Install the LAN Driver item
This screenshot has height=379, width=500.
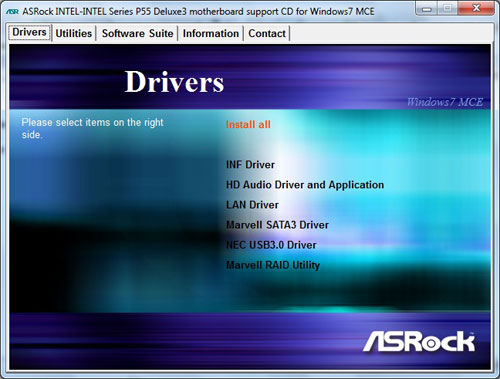pyautogui.click(x=252, y=205)
